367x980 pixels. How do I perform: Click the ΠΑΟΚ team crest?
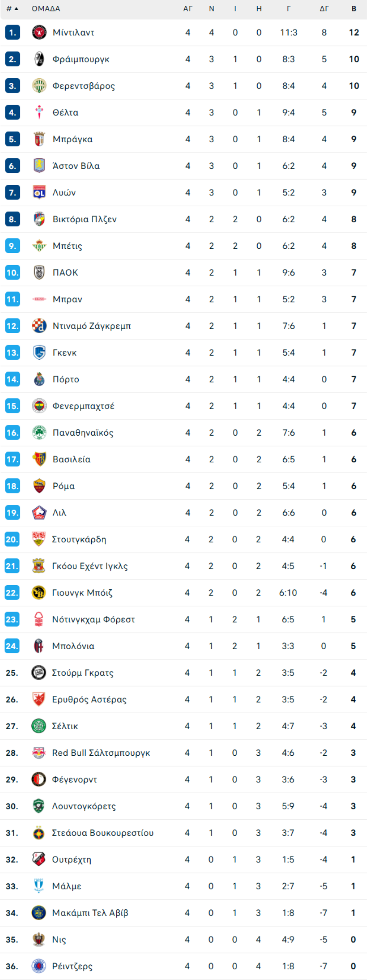click(39, 272)
